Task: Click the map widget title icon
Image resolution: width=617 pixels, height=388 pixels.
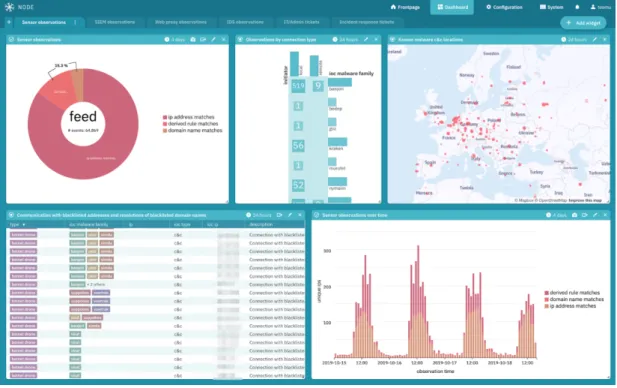Action: [x=392, y=39]
